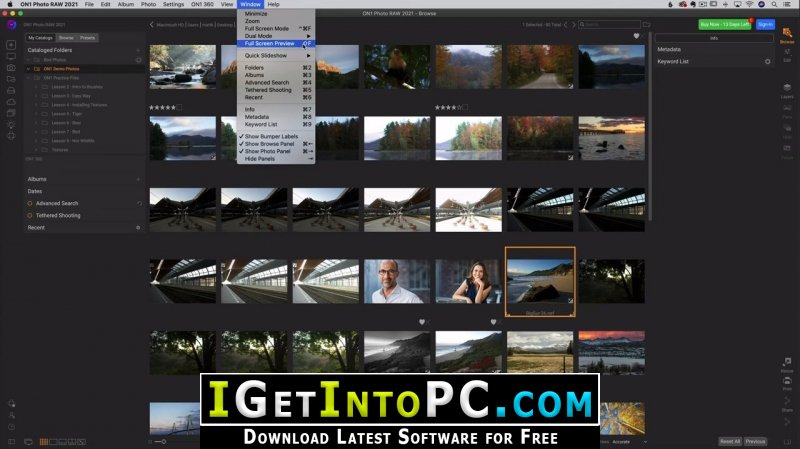Click the camera icon in left sidebar
Image resolution: width=800 pixels, height=449 pixels.
pos(11,67)
